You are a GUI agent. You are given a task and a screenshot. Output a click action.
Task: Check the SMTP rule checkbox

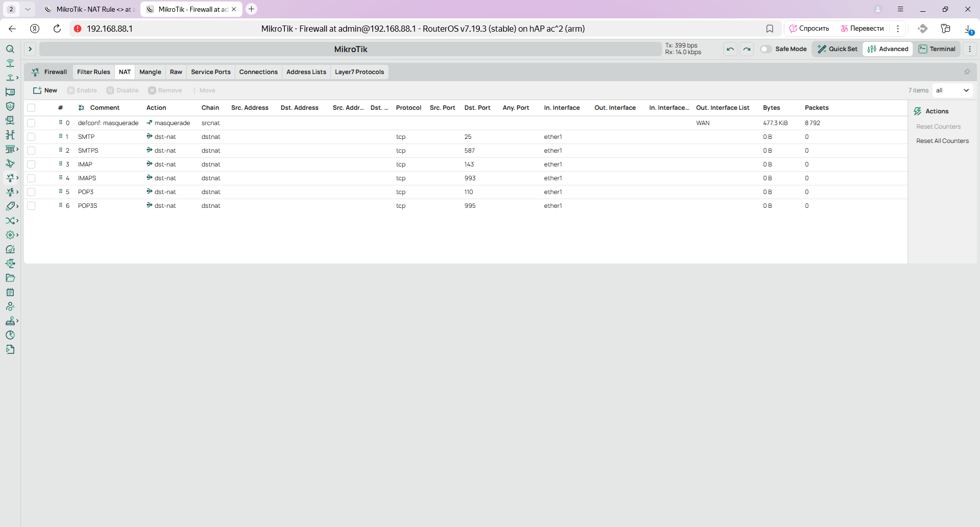[31, 137]
